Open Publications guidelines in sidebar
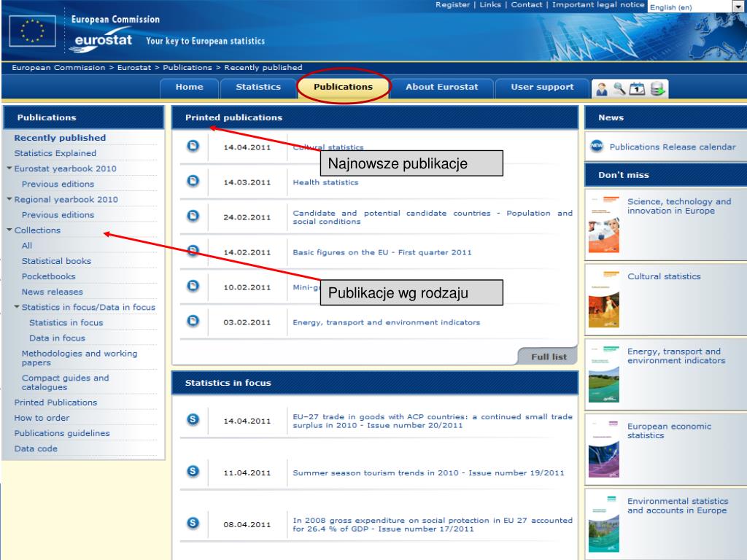This screenshot has width=747, height=560. click(x=62, y=433)
